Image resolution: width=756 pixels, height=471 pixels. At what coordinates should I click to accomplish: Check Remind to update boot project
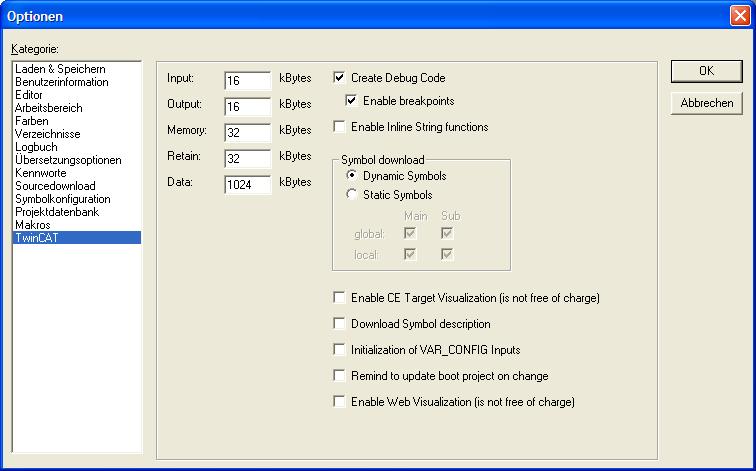pos(339,376)
